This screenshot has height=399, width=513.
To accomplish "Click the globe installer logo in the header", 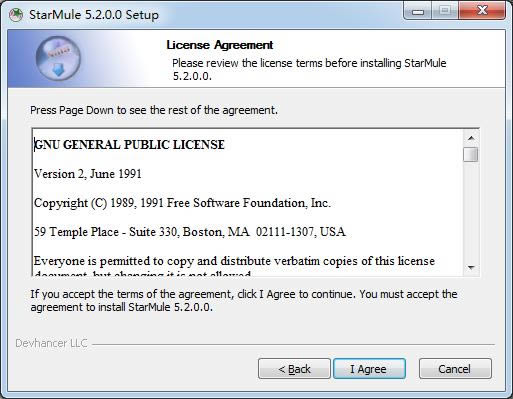I will [58, 58].
